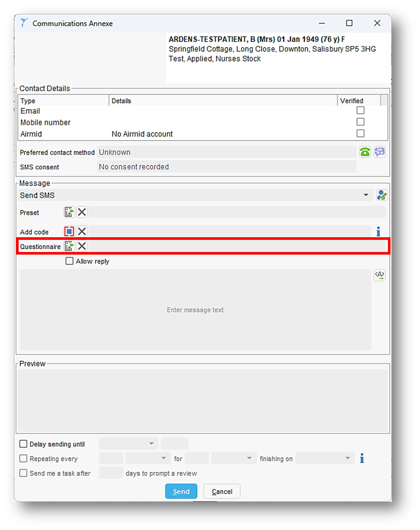
Task: Clear the Questionnaire with its X icon
Action: (82, 246)
